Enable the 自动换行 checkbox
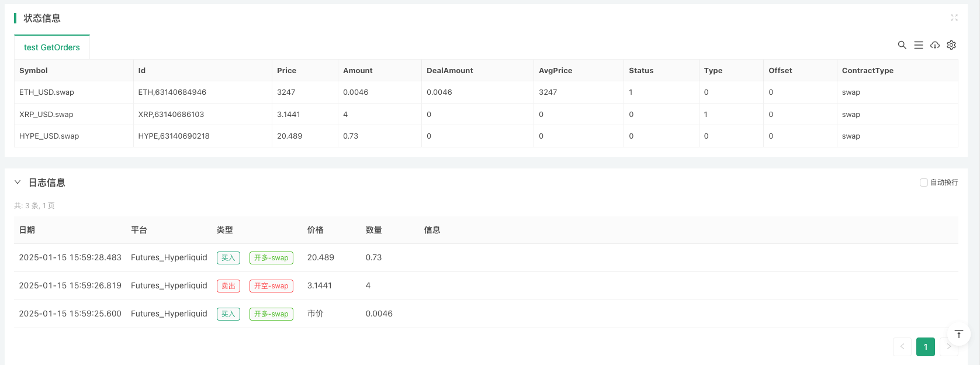Screen dimensions: 980x365 click(923, 182)
